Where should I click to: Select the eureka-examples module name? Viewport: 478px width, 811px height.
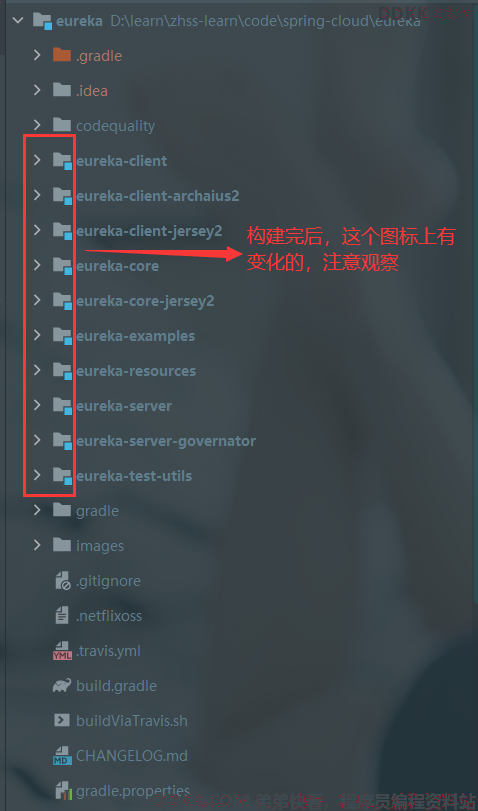pos(136,336)
